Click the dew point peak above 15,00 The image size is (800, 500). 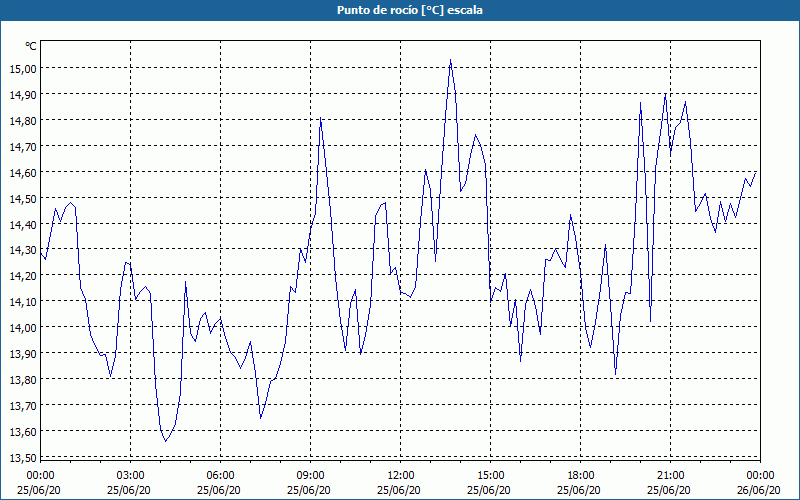pyautogui.click(x=451, y=60)
